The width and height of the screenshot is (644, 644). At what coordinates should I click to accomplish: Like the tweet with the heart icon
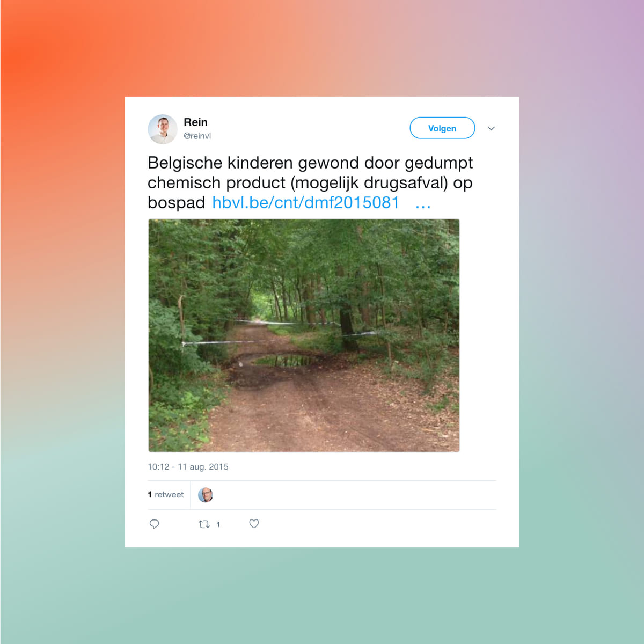(254, 524)
